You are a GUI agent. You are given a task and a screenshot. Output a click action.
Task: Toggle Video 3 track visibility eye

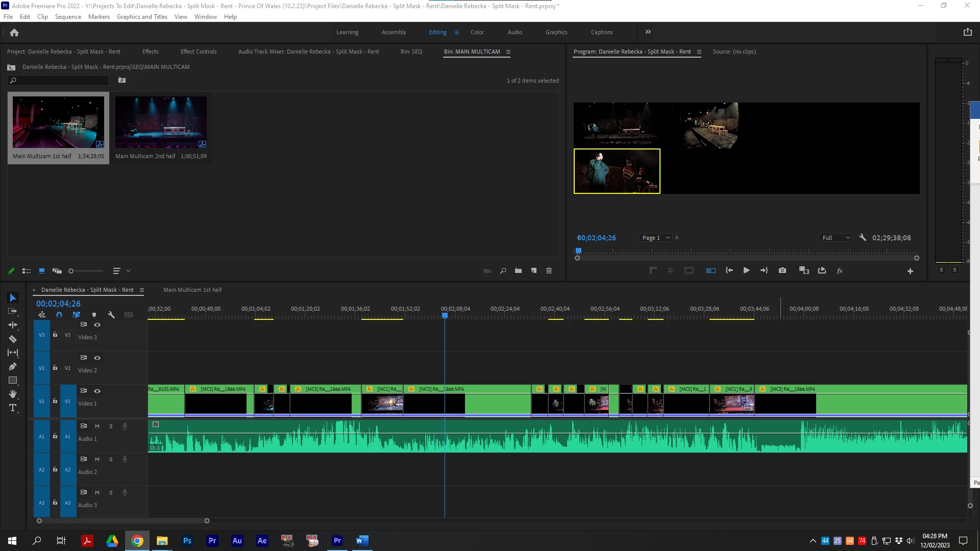coord(97,324)
